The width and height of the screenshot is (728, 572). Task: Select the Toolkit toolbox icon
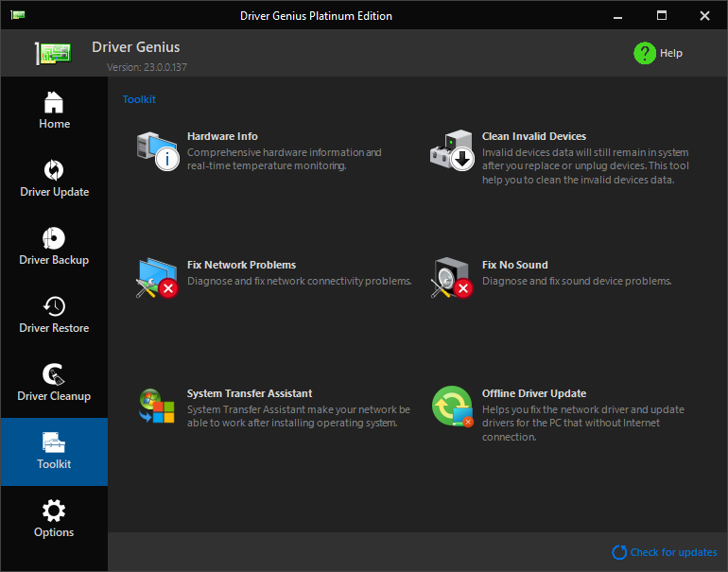(x=54, y=442)
